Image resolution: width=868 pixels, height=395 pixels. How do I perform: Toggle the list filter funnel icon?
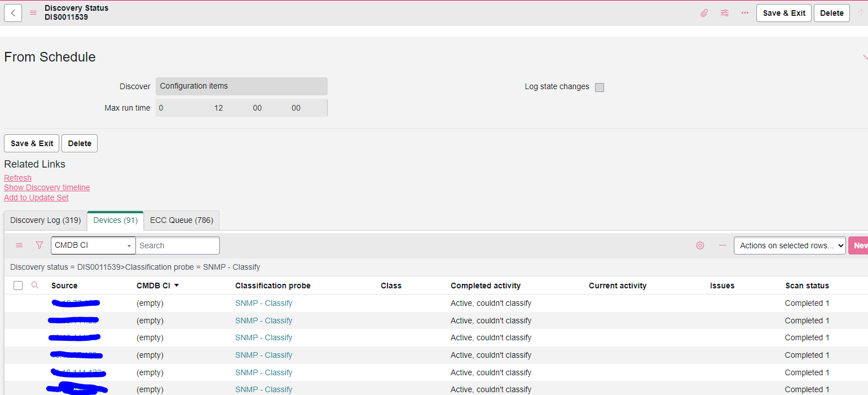pyautogui.click(x=39, y=245)
